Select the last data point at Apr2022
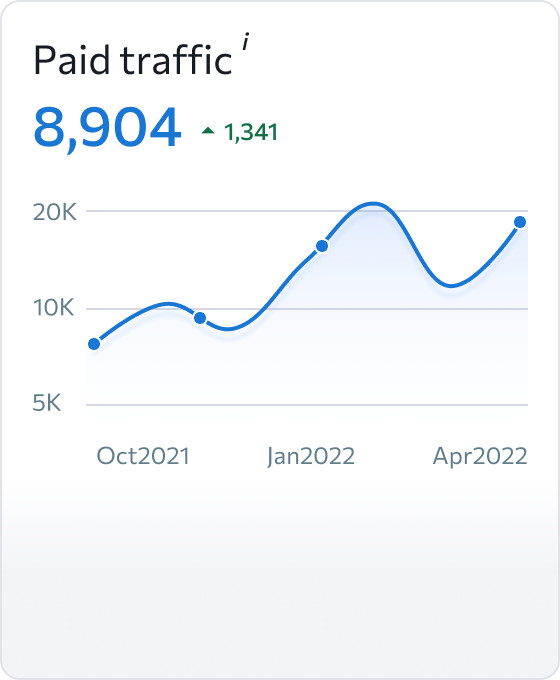 pyautogui.click(x=520, y=222)
